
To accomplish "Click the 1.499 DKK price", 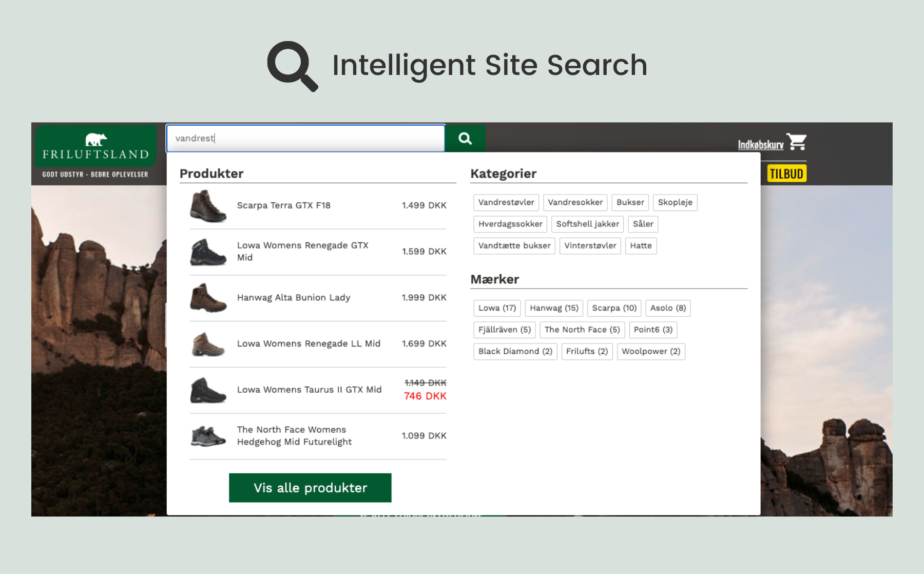I will [x=424, y=205].
